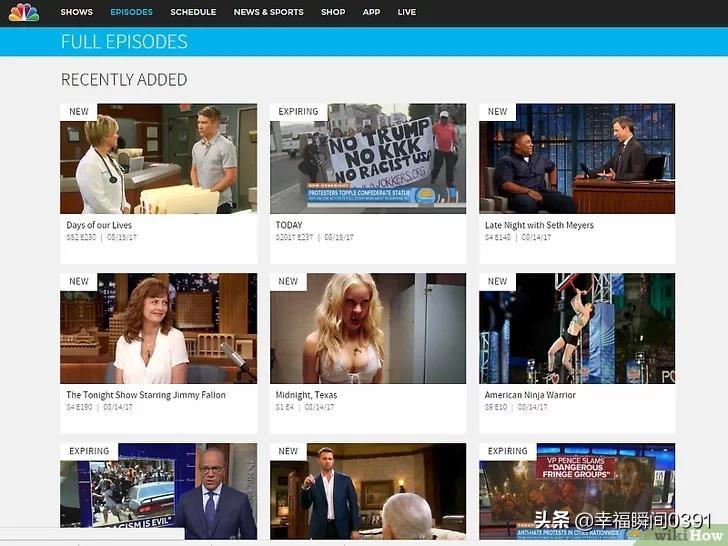Go to NEWS & SPORTS section
Image resolution: width=728 pixels, height=546 pixels.
point(268,12)
